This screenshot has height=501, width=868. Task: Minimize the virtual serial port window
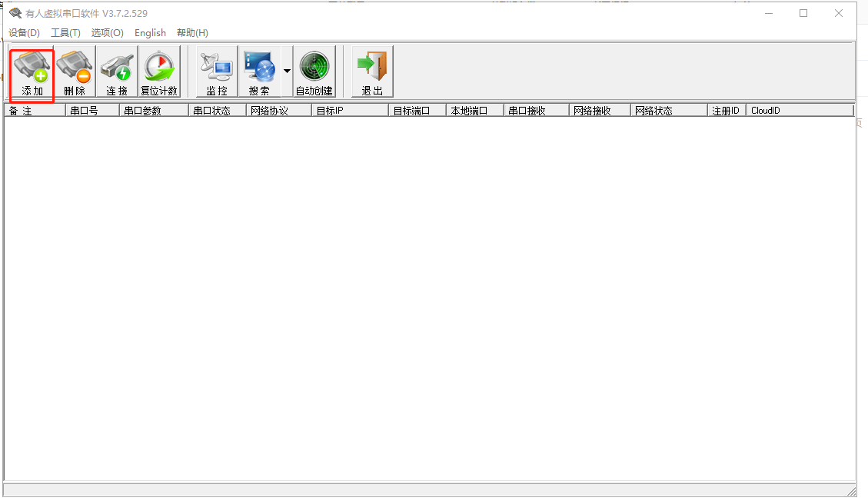768,13
